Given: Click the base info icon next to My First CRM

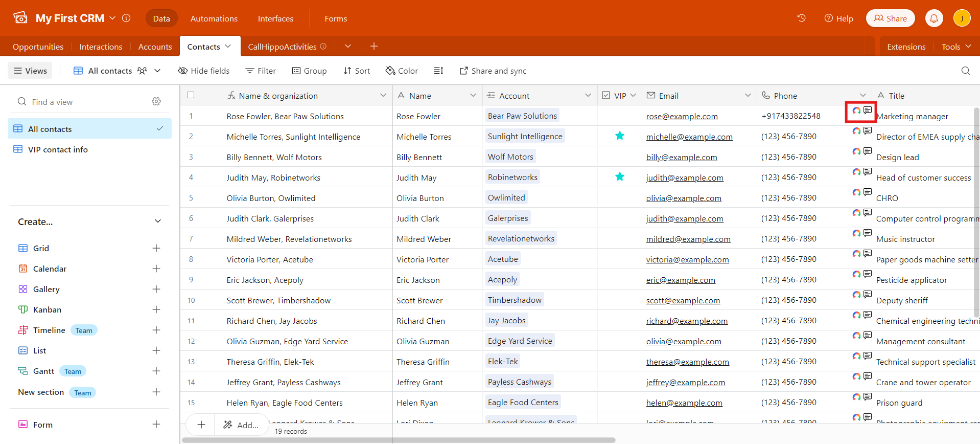Looking at the screenshot, I should pyautogui.click(x=126, y=18).
